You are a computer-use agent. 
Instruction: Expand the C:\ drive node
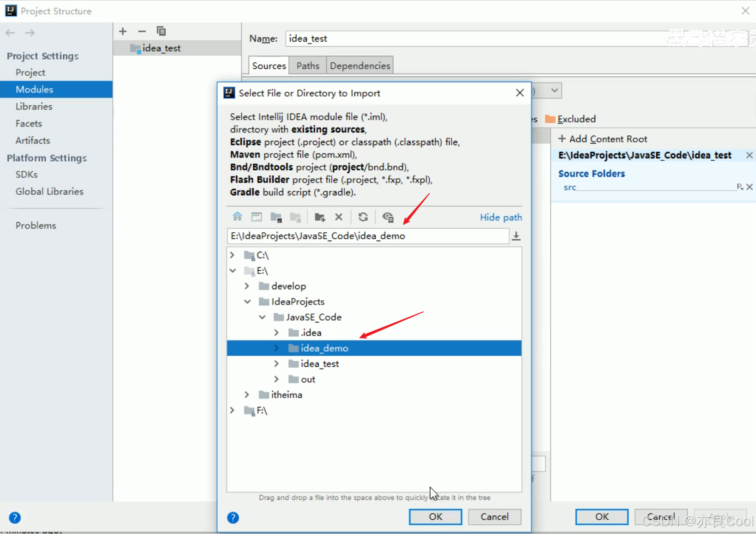(x=232, y=255)
